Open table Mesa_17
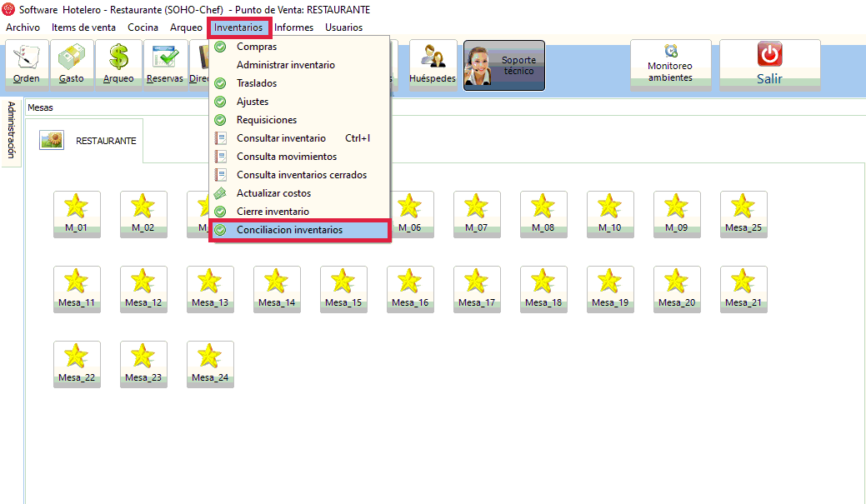Viewport: 866px width, 504px height. 477,289
